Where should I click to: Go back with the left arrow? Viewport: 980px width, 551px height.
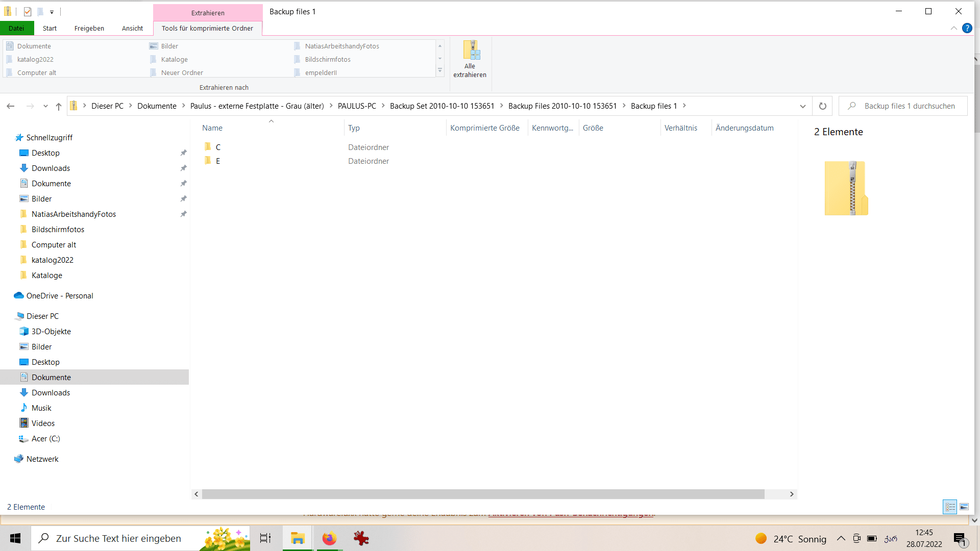coord(11,106)
